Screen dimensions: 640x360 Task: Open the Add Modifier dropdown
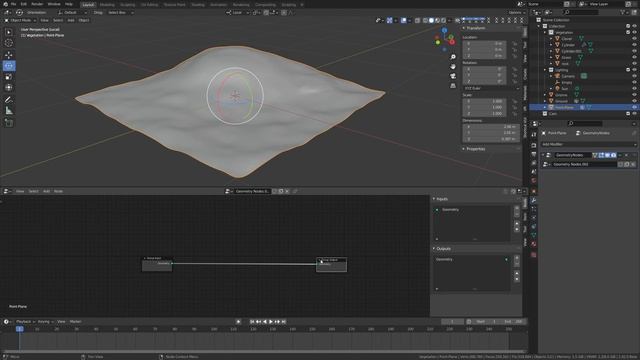[588, 144]
